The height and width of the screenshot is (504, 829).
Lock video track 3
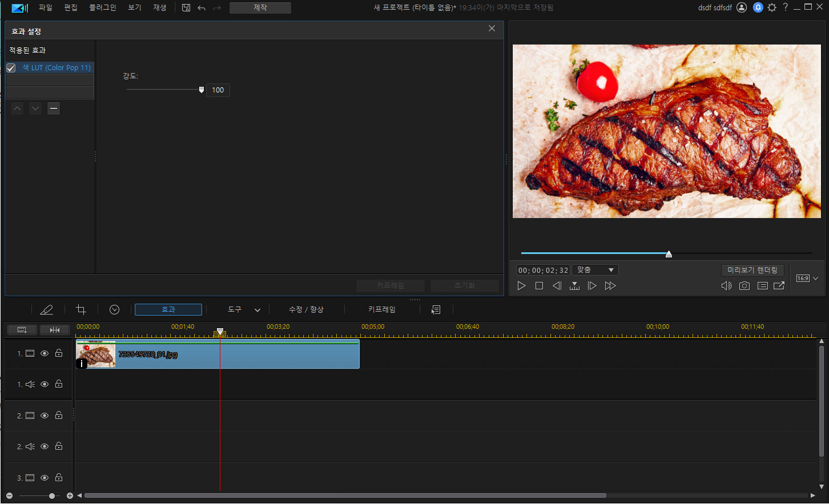tap(59, 477)
